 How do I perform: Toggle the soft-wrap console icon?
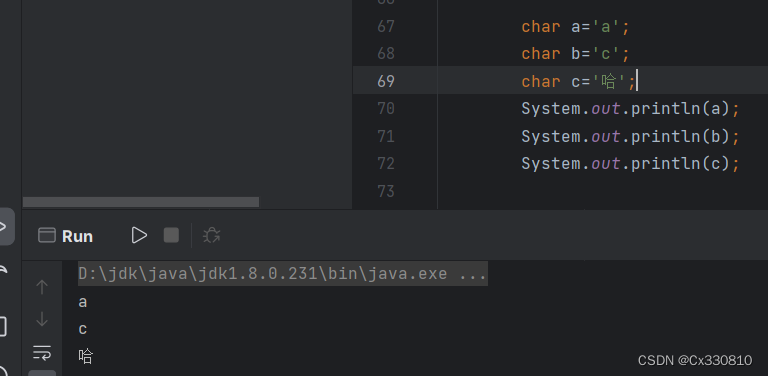tap(42, 352)
